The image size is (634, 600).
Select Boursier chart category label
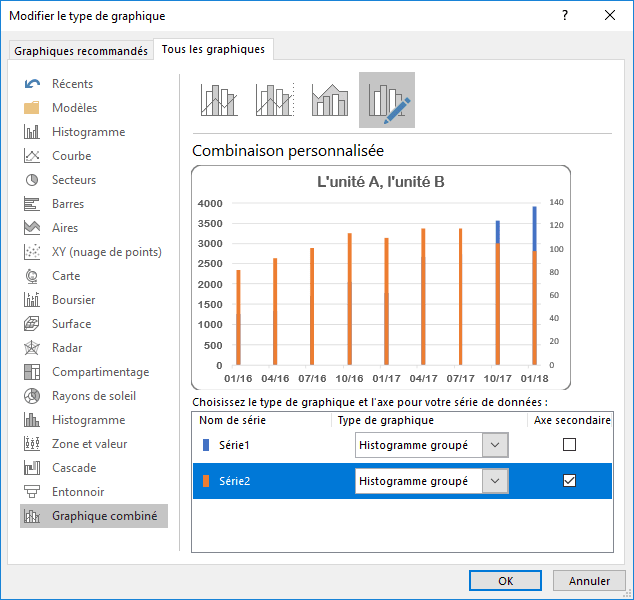[x=74, y=300]
